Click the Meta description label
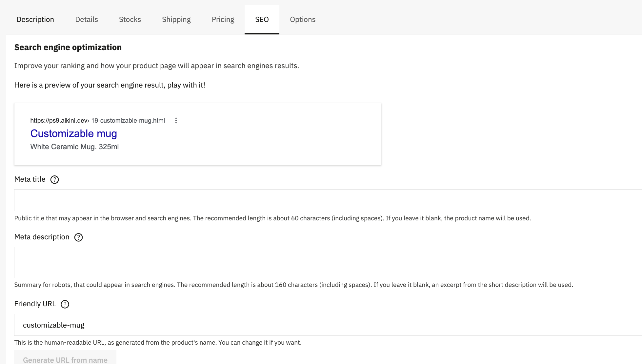 pyautogui.click(x=42, y=237)
